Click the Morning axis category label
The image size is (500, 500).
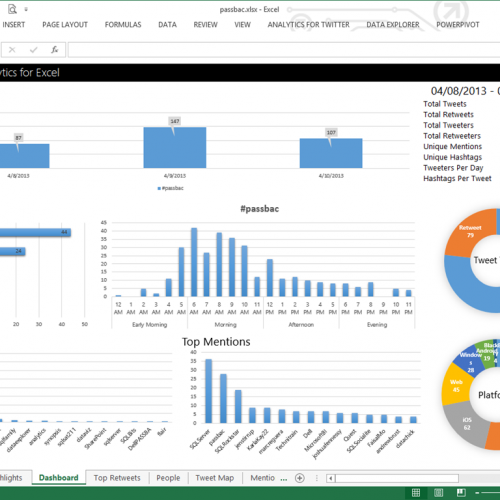(x=225, y=325)
